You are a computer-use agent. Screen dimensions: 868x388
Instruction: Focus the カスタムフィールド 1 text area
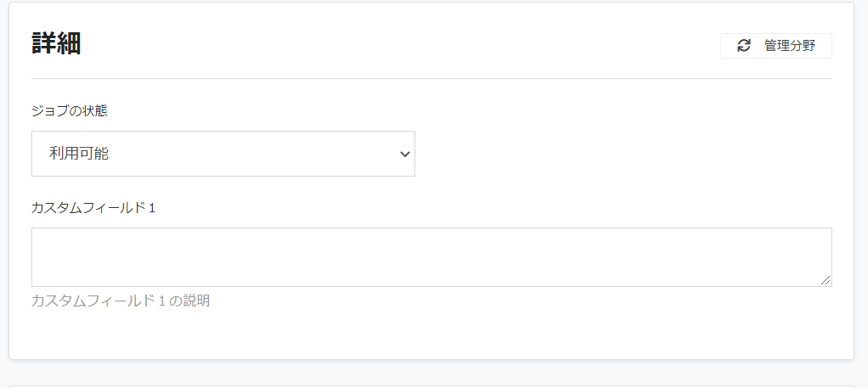431,256
